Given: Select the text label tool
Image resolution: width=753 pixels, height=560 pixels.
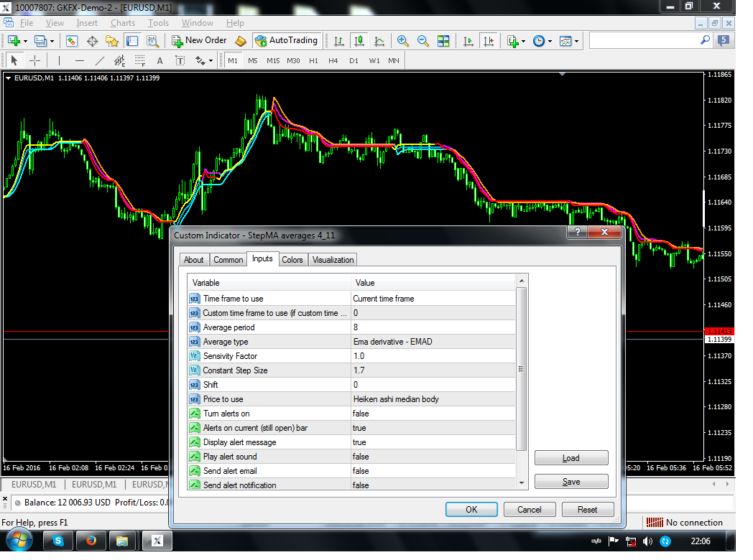Looking at the screenshot, I should tap(180, 60).
